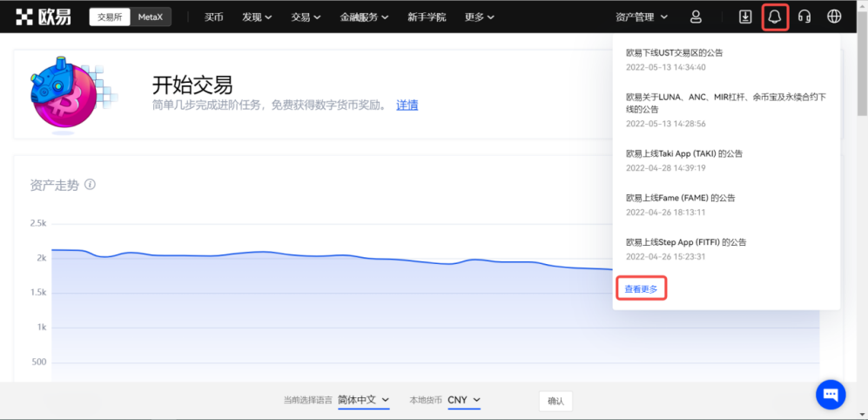Open the 买币 menu item

coord(213,17)
